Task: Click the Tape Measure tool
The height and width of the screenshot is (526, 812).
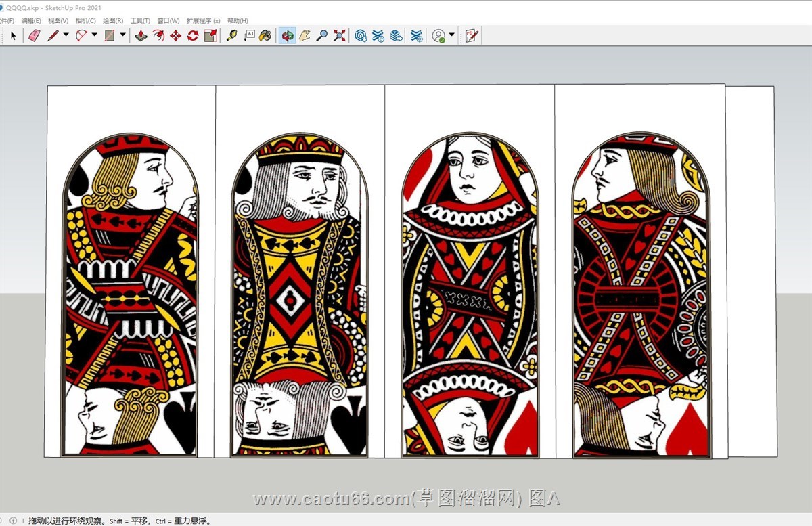Action: pyautogui.click(x=231, y=35)
